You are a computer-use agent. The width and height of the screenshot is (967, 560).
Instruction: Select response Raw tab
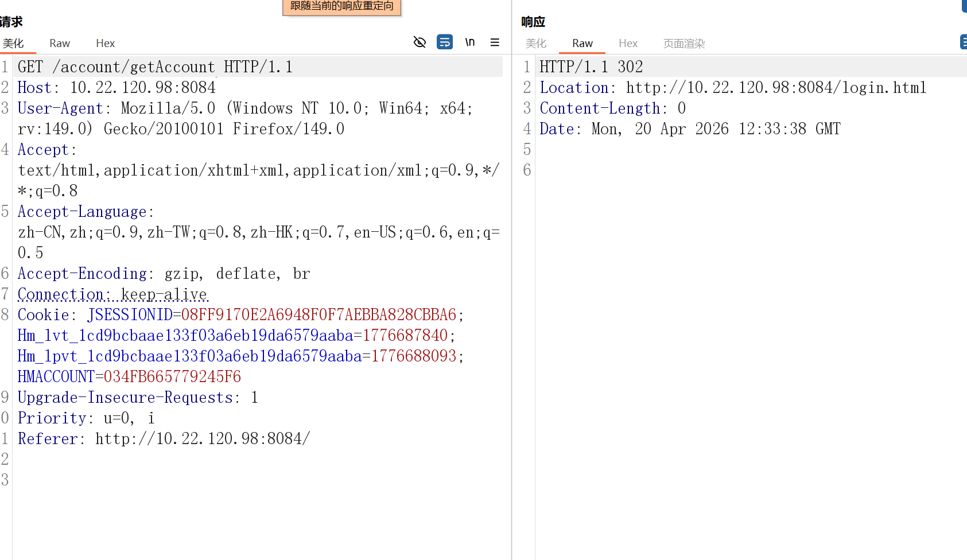tap(582, 44)
